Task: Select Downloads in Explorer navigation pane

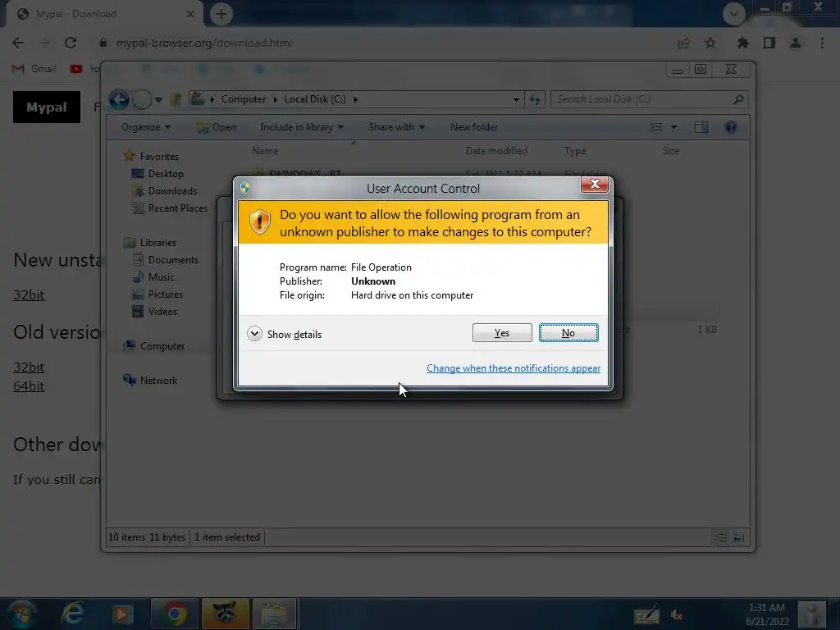Action: click(172, 190)
